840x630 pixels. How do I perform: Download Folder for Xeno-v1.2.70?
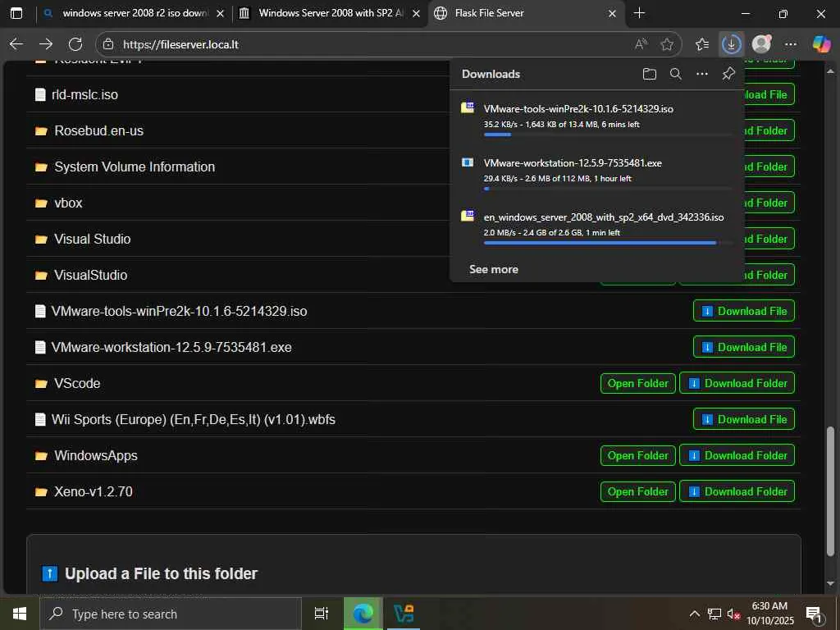pos(737,492)
